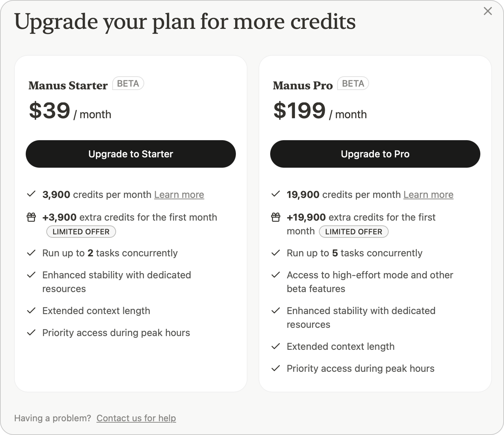Viewport: 504px width, 435px height.
Task: Click Starter plan's Extended context length checkmark
Action: [31, 311]
